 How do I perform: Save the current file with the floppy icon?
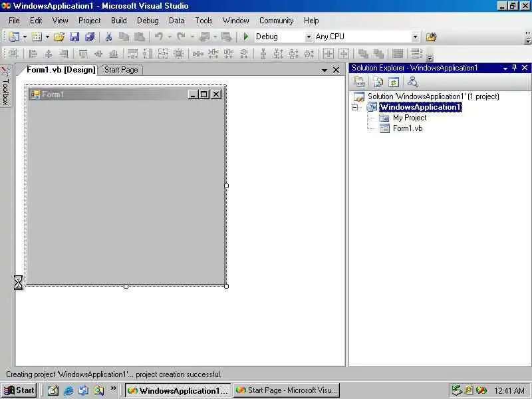[x=74, y=37]
